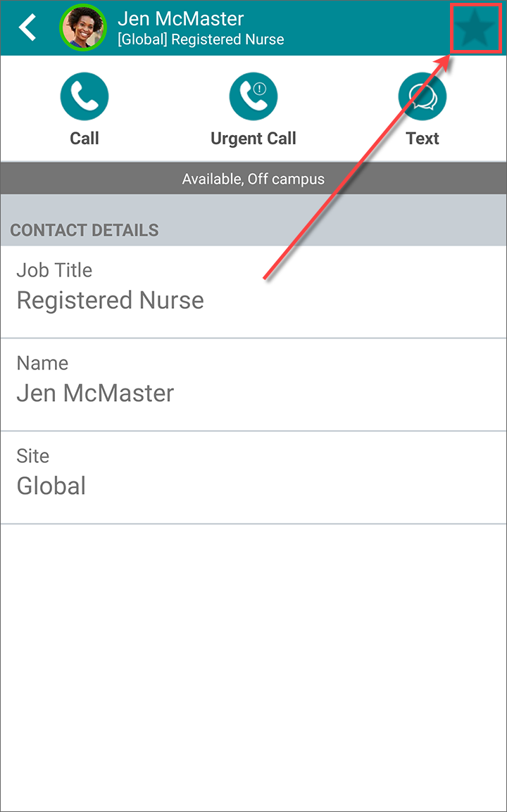This screenshot has height=812, width=507.
Task: Click the "Urgent Call" label
Action: 254,139
